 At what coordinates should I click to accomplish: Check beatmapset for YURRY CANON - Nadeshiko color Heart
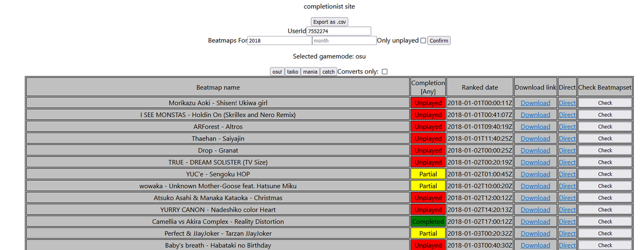(605, 210)
